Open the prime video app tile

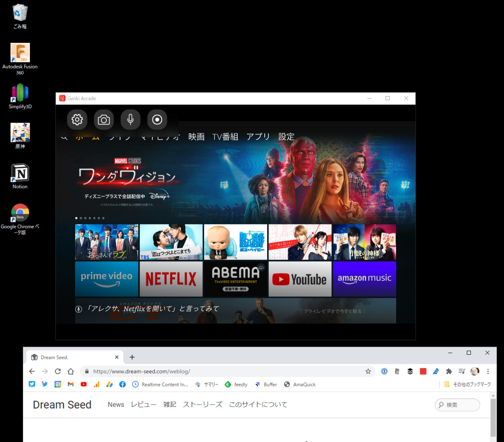tap(107, 279)
